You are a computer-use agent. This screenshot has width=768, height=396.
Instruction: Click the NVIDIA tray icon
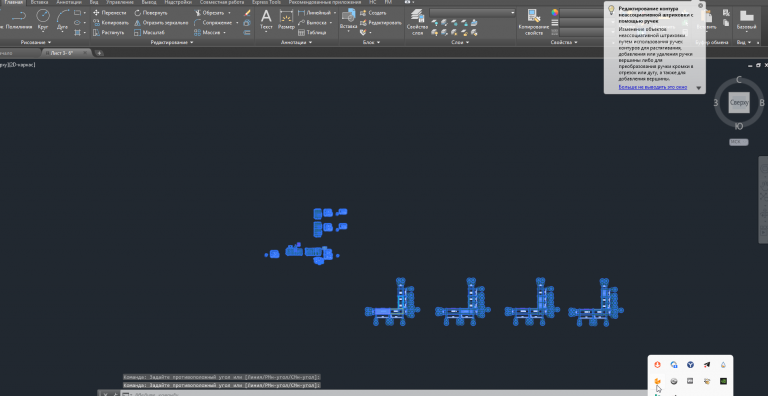[723, 381]
